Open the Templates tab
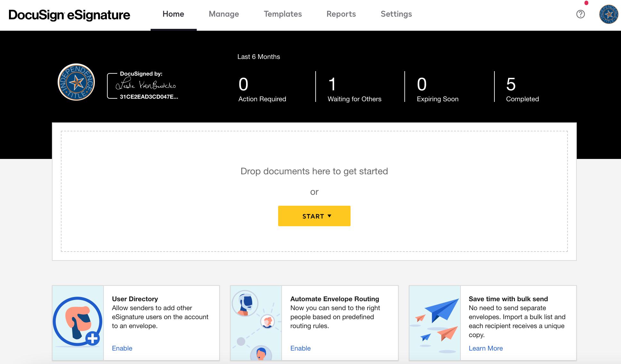621x364 pixels. click(283, 14)
